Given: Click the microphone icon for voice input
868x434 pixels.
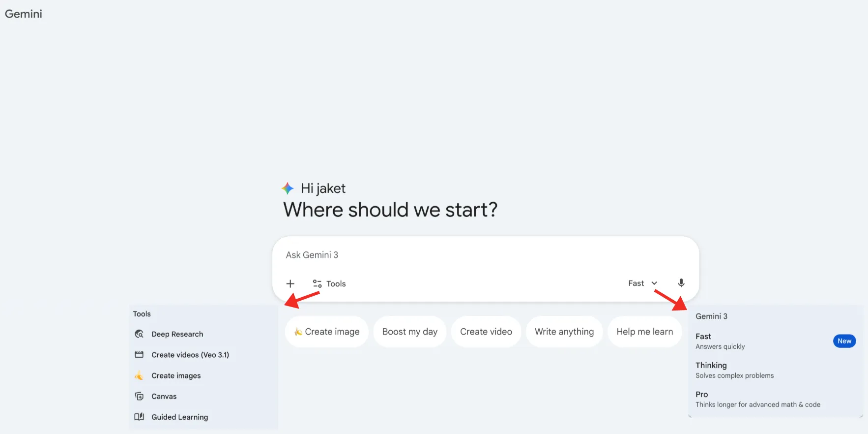Looking at the screenshot, I should pos(681,283).
